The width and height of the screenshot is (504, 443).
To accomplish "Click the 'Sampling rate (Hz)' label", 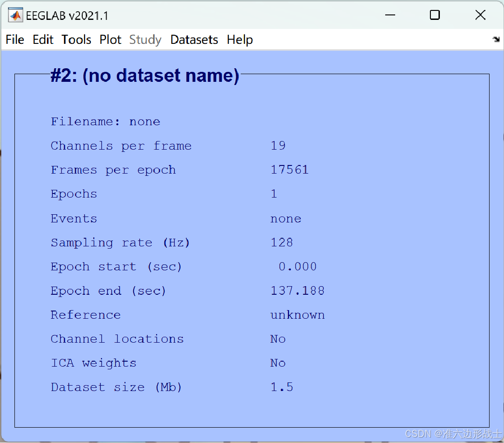I will pyautogui.click(x=121, y=243).
